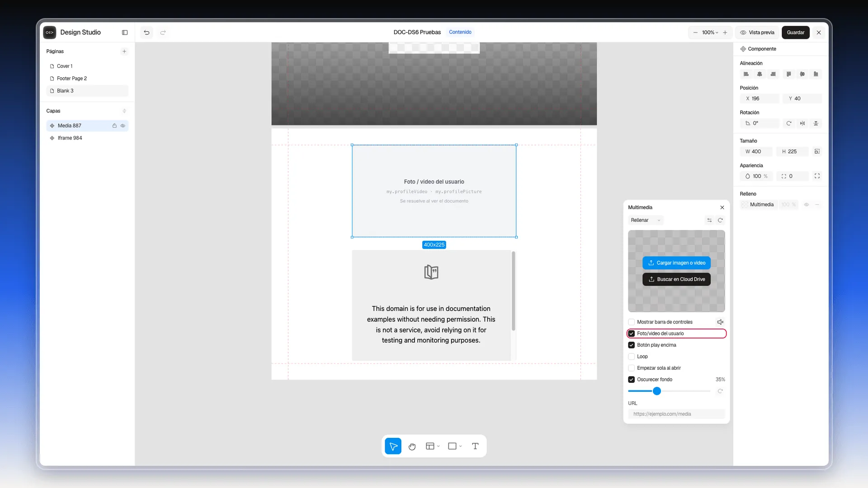Disable Oscurecer fondo checkbox
This screenshot has width=868, height=488.
[x=632, y=380]
